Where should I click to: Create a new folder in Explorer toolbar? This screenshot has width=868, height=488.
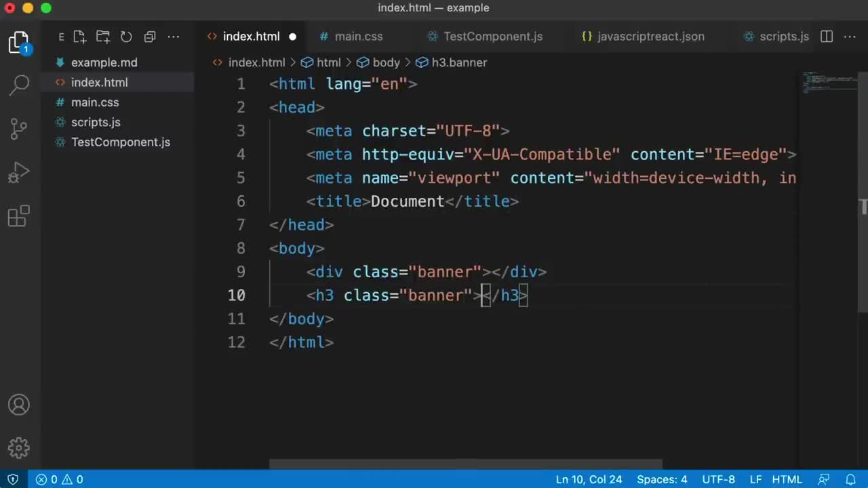[x=103, y=37]
